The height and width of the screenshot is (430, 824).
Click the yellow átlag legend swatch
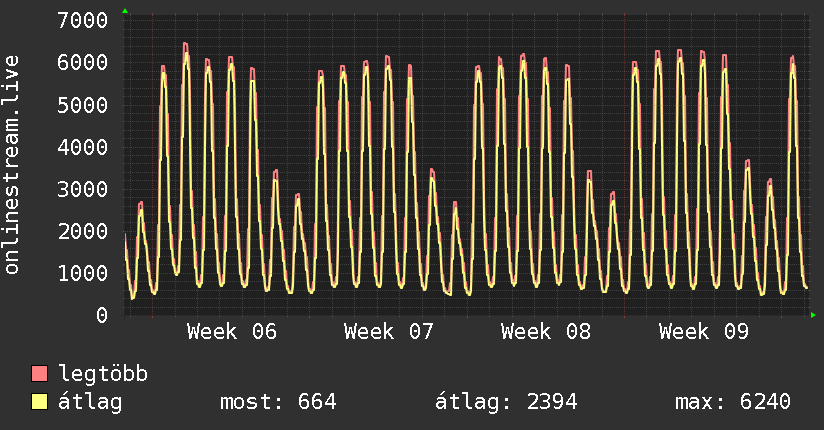pyautogui.click(x=39, y=402)
